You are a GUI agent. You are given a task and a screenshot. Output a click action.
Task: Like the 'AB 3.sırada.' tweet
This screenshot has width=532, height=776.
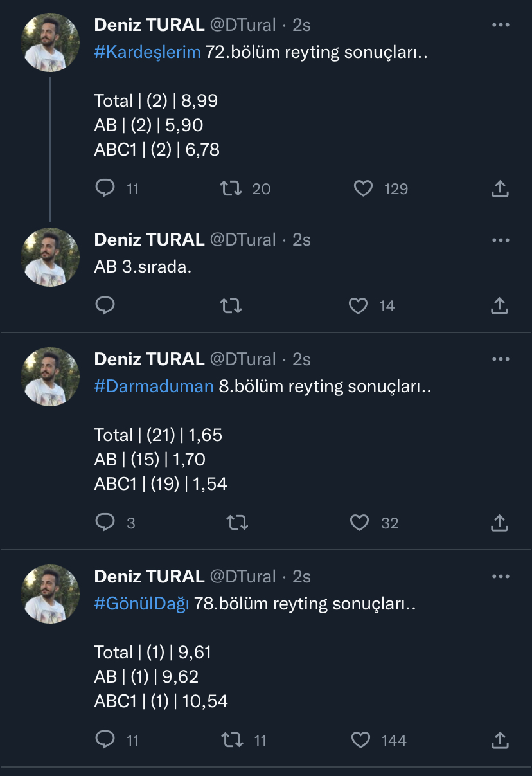pos(358,305)
